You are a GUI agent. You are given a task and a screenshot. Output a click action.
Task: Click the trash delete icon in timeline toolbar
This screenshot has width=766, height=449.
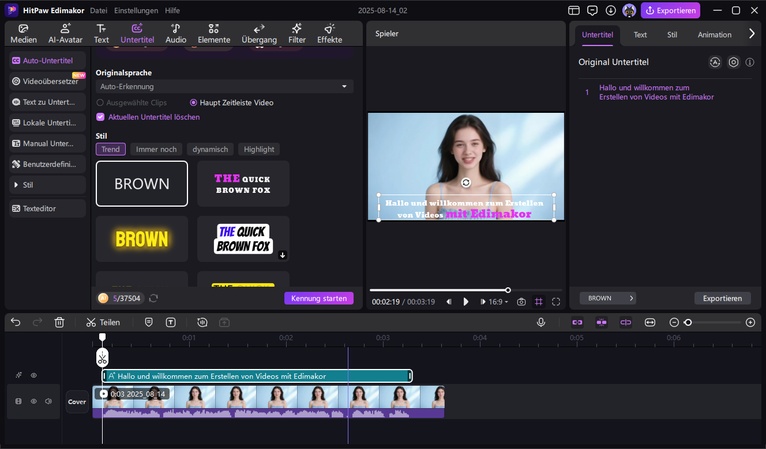[x=59, y=322]
